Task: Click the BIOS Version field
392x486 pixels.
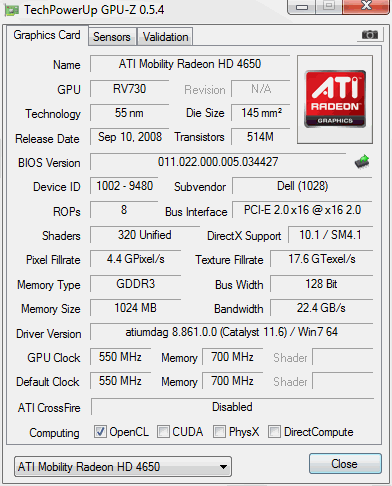Action: click(x=218, y=162)
